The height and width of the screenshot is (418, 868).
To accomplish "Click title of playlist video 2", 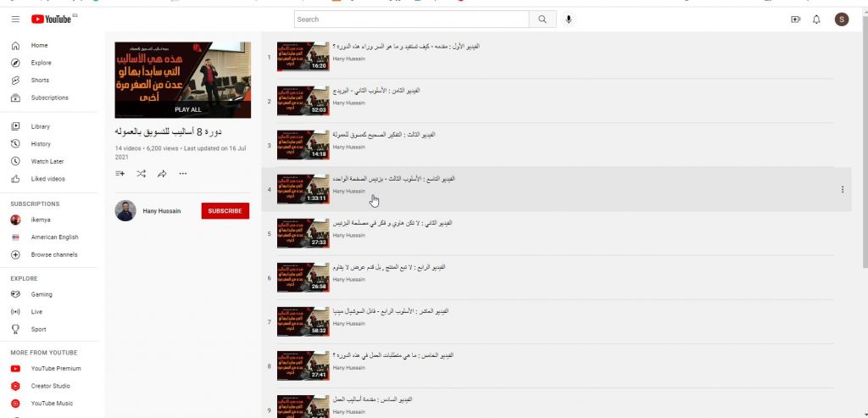I will click(x=376, y=90).
